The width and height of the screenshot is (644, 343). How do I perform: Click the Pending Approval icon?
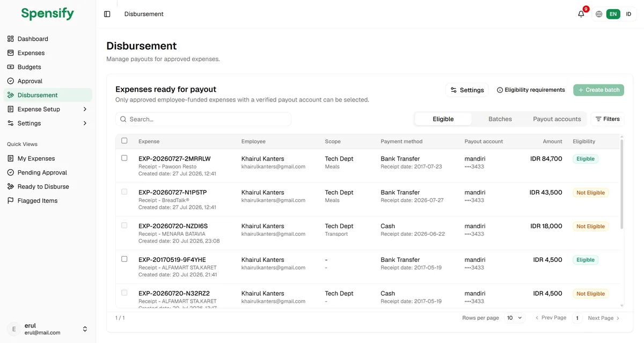click(11, 172)
